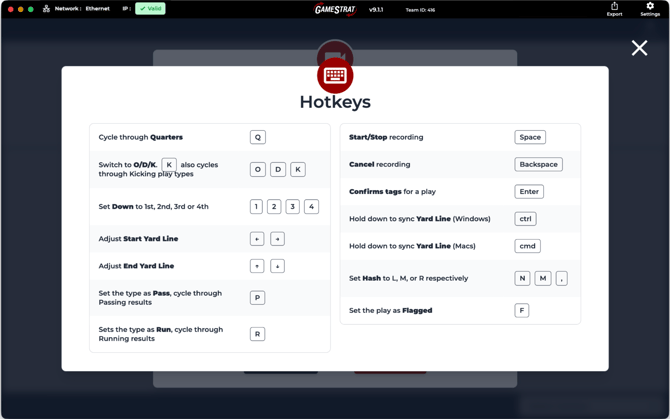
Task: Click the network icon beside Network label
Action: pyautogui.click(x=46, y=9)
